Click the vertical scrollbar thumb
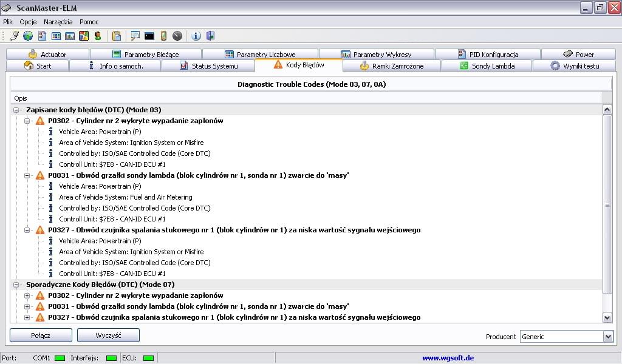 [x=607, y=205]
